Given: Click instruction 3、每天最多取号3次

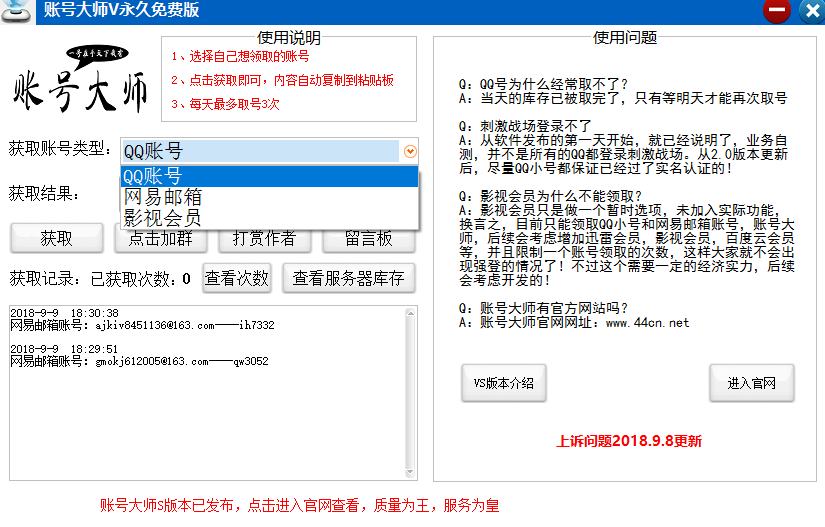Looking at the screenshot, I should pyautogui.click(x=225, y=104).
